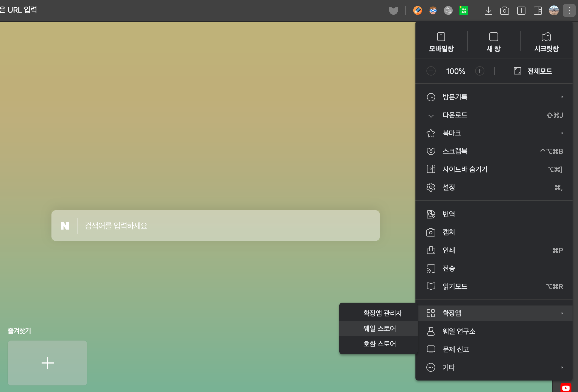The height and width of the screenshot is (392, 578).
Task: Select 웨일 스토어 from submenu
Action: click(379, 328)
